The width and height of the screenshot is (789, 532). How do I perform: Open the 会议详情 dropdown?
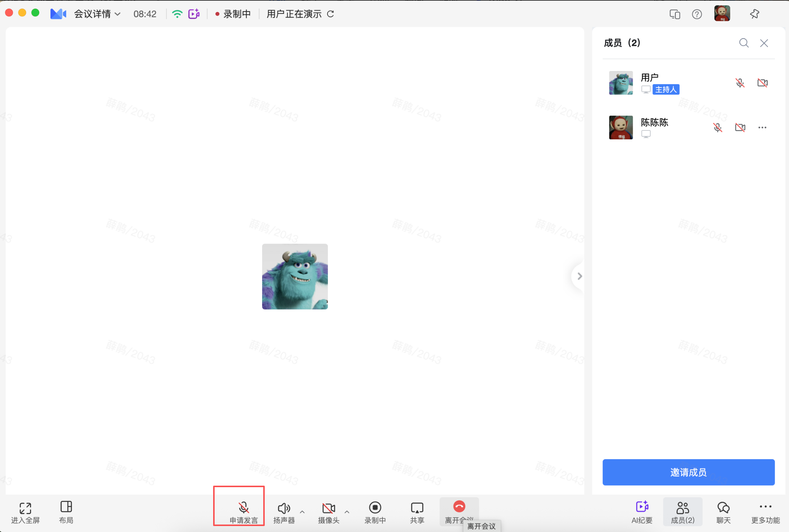[x=97, y=14]
